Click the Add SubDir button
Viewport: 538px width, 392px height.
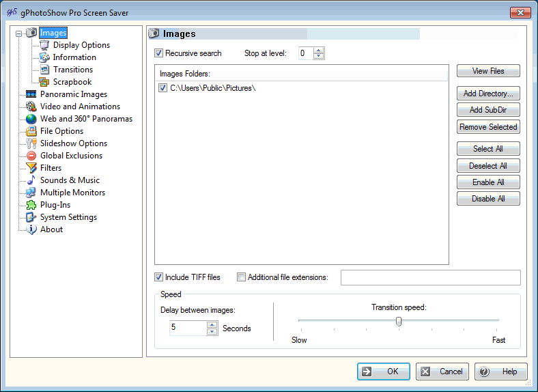pos(488,110)
